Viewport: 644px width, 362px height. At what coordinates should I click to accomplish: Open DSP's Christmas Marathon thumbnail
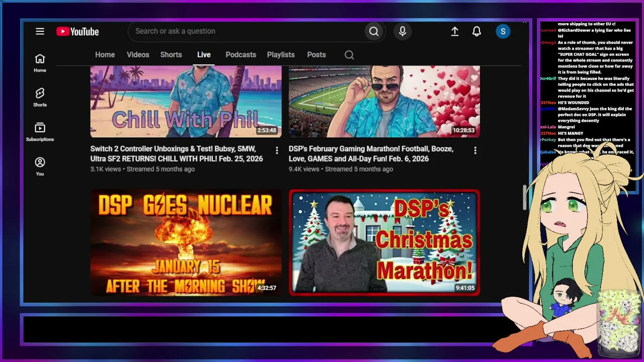384,242
